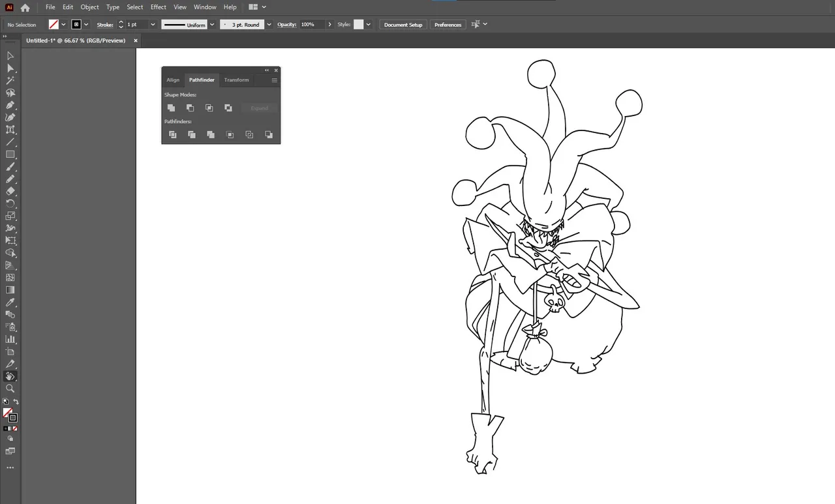This screenshot has height=504, width=835.
Task: Click the Divide pathfinder icon
Action: [172, 134]
